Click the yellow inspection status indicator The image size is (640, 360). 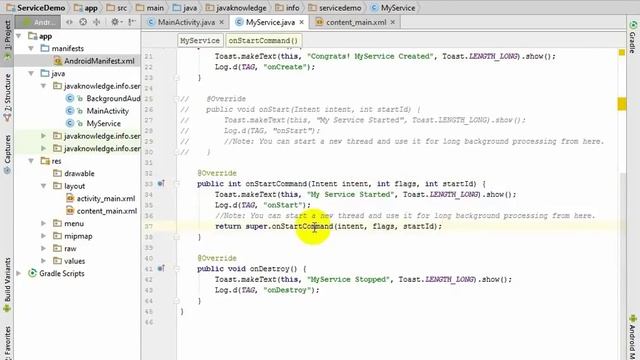click(622, 52)
